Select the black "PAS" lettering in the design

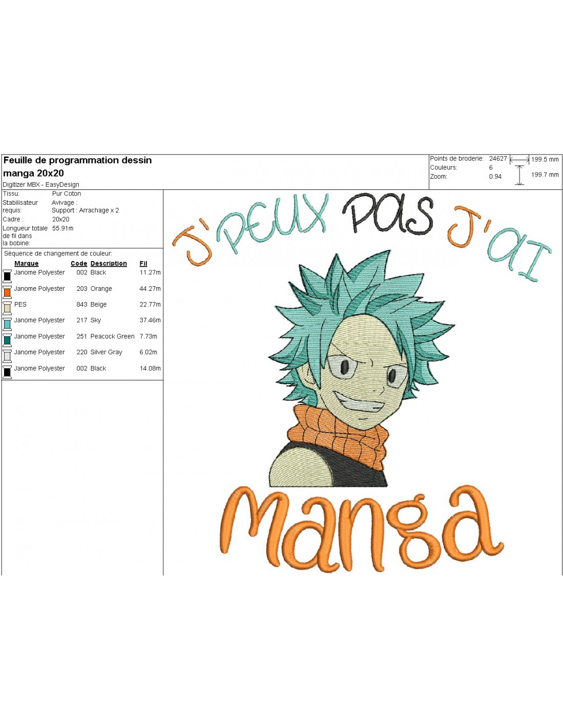(389, 215)
